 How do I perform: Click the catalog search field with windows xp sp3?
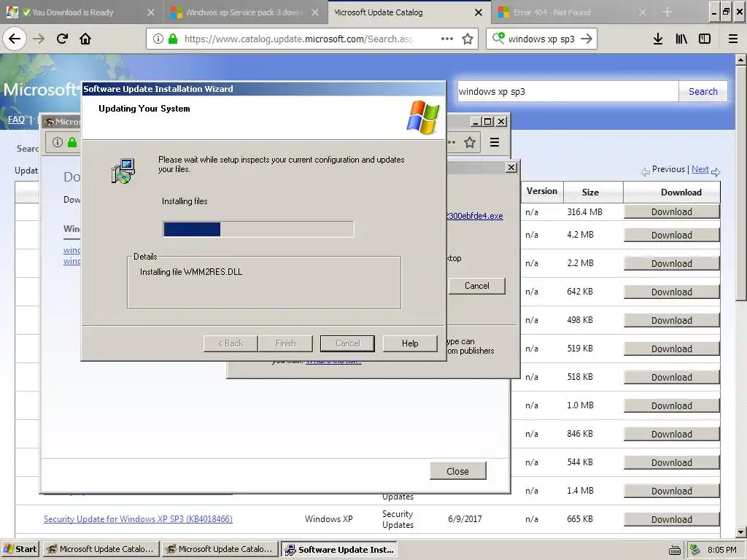tap(567, 91)
